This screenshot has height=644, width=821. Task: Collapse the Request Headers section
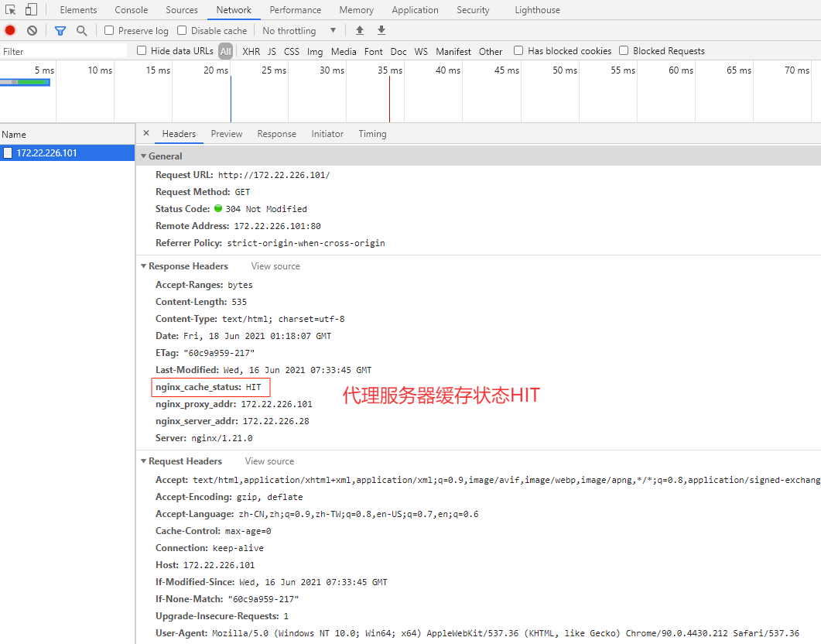[x=143, y=461]
